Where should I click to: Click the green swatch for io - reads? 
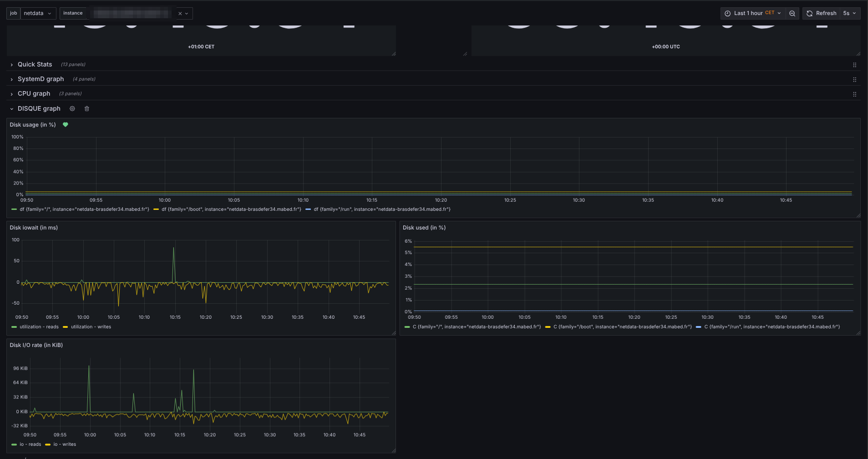point(14,444)
